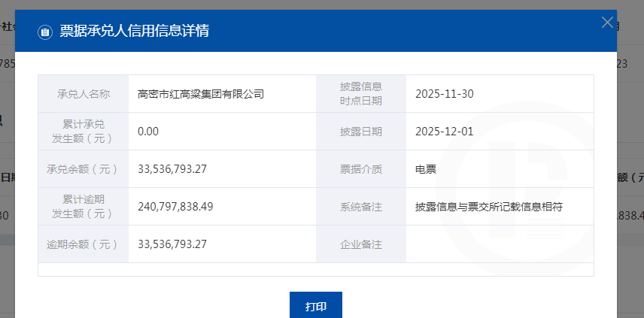644x318 pixels.
Task: Click overdue amount 240,797,838.49
Action: coord(175,207)
